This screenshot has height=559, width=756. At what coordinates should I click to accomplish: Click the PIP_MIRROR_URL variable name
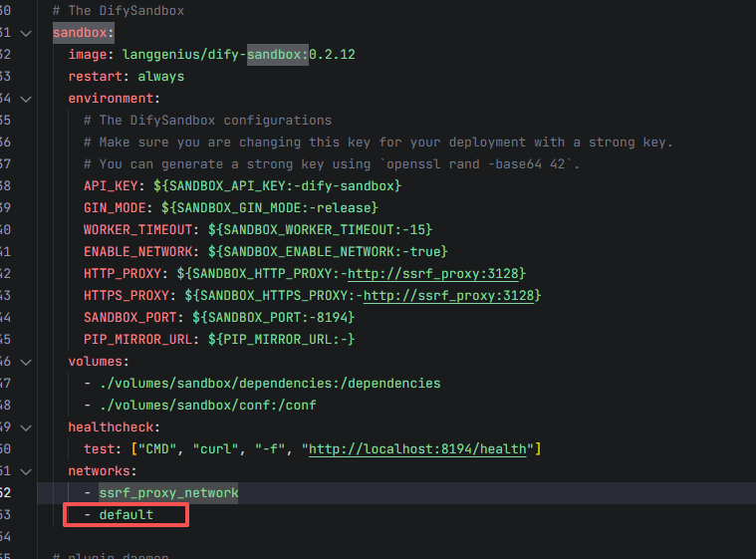coord(137,339)
